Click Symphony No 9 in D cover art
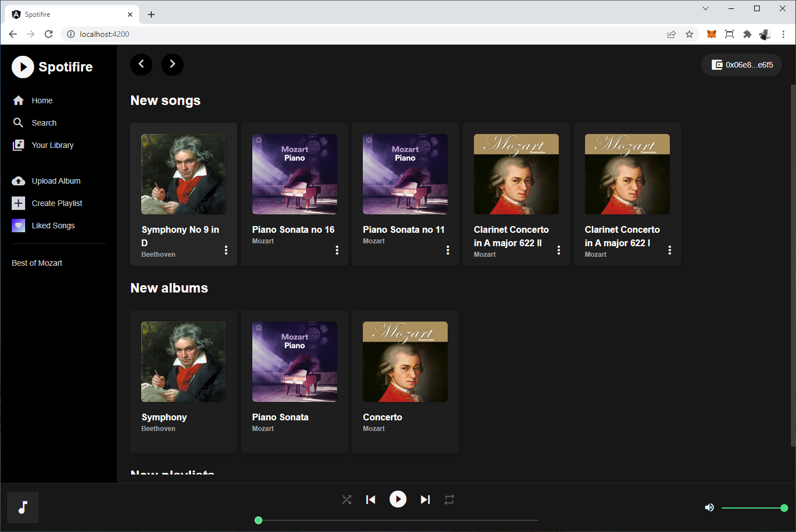Screen dimensions: 796x532 pos(184,174)
